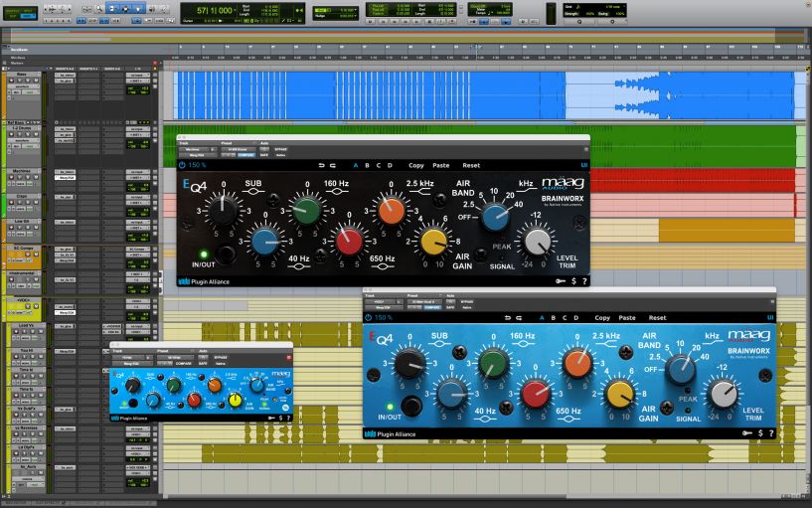Toggle power button in black EQ4 toolbar

coord(182,165)
